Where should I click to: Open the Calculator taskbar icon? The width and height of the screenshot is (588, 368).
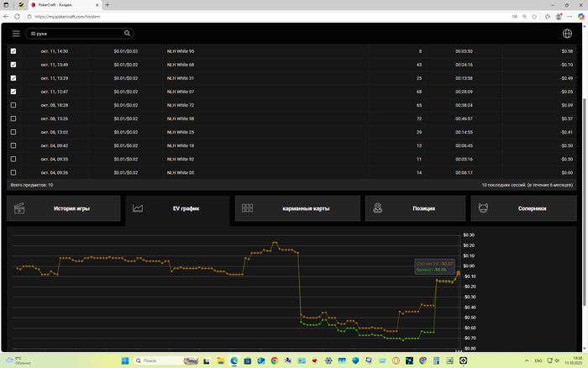(x=436, y=360)
